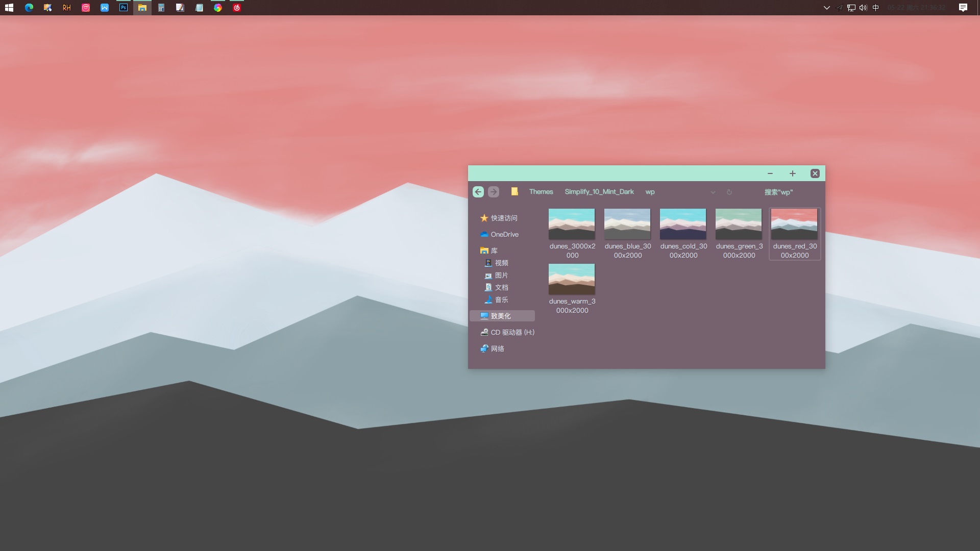Click the paper plane tray icon
980x551 pixels.
tap(839, 8)
